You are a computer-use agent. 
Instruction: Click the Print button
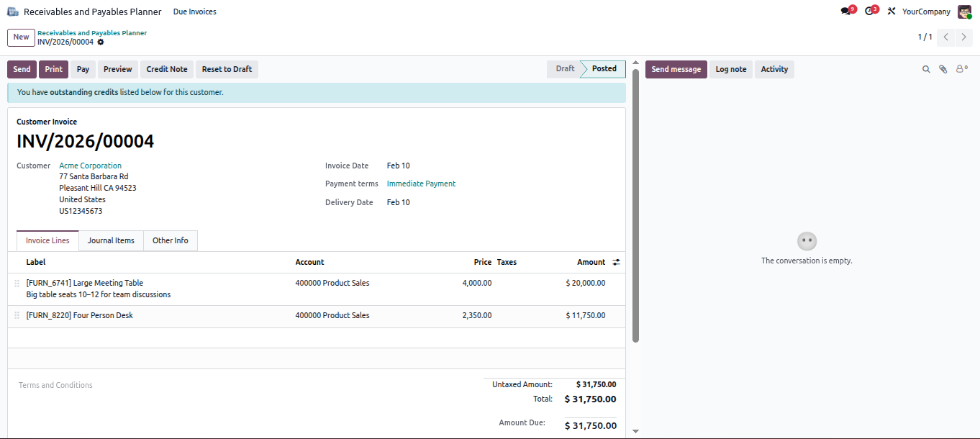coord(53,69)
